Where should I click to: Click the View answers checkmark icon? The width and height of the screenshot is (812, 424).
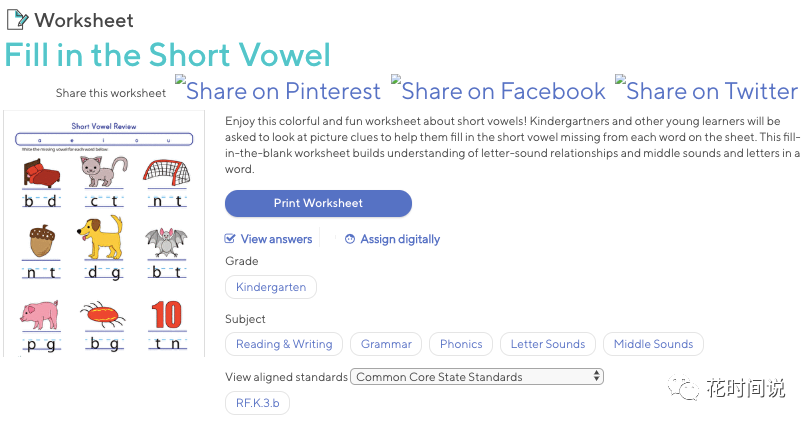point(229,239)
